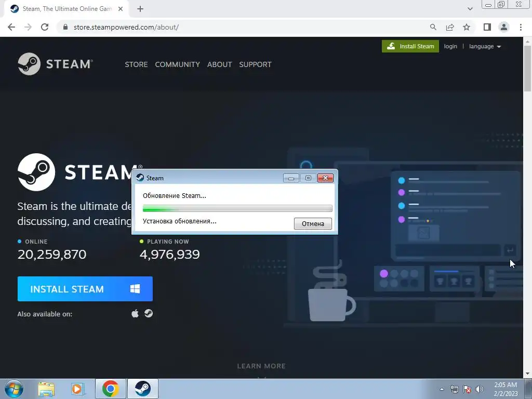The image size is (532, 399).
Task: Click the Steam icon in dialog title bar
Action: pyautogui.click(x=140, y=178)
